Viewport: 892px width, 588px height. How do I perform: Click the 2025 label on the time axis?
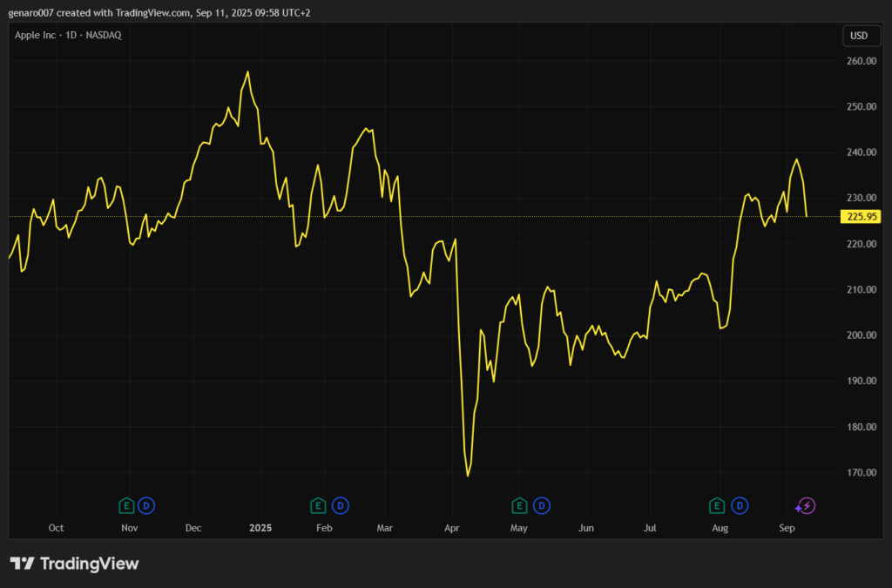pyautogui.click(x=260, y=528)
